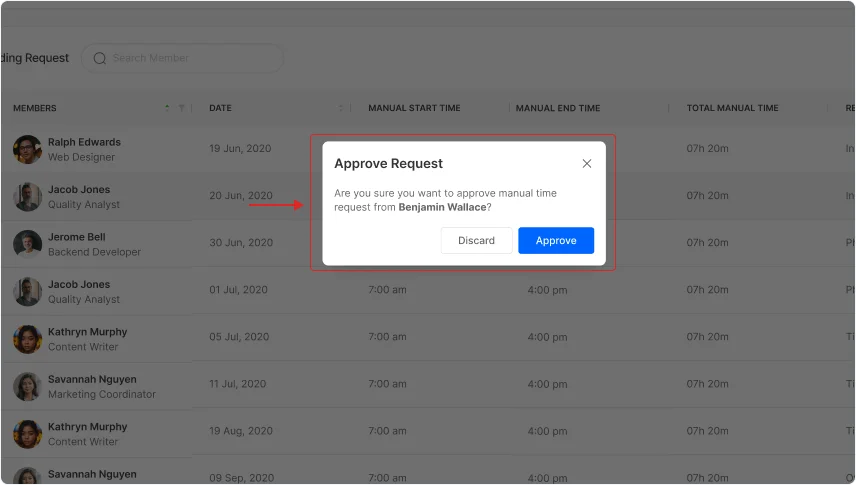
Task: Close the Approve Request dialog
Action: [x=587, y=163]
